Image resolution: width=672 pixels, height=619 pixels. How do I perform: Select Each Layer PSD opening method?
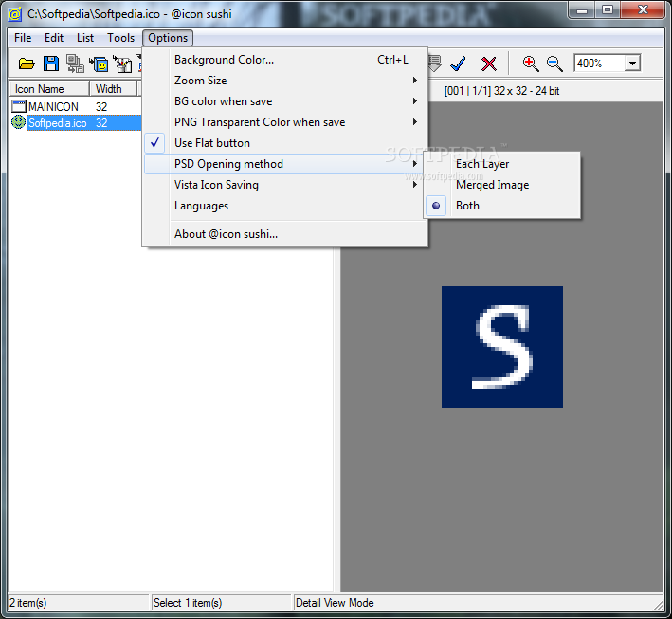pyautogui.click(x=502, y=164)
